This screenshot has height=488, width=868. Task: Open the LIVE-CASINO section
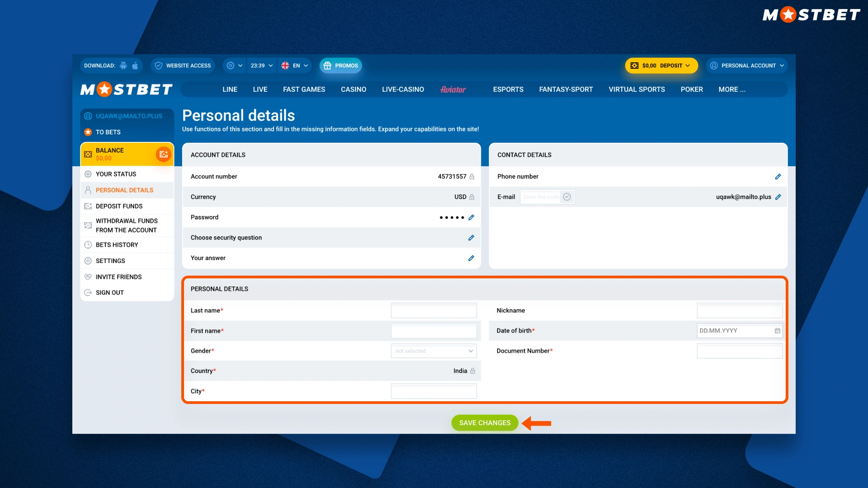pos(403,89)
